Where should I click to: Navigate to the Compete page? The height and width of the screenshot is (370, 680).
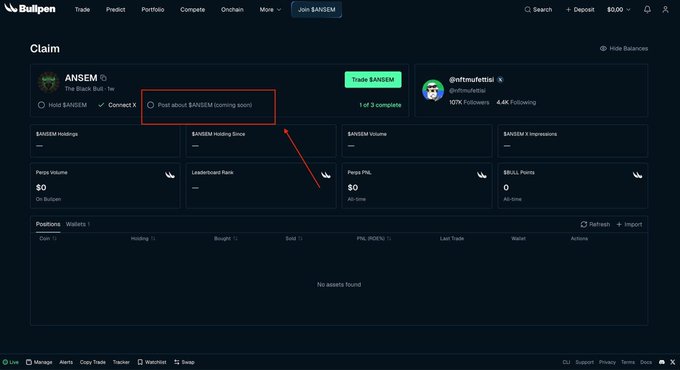coord(193,10)
